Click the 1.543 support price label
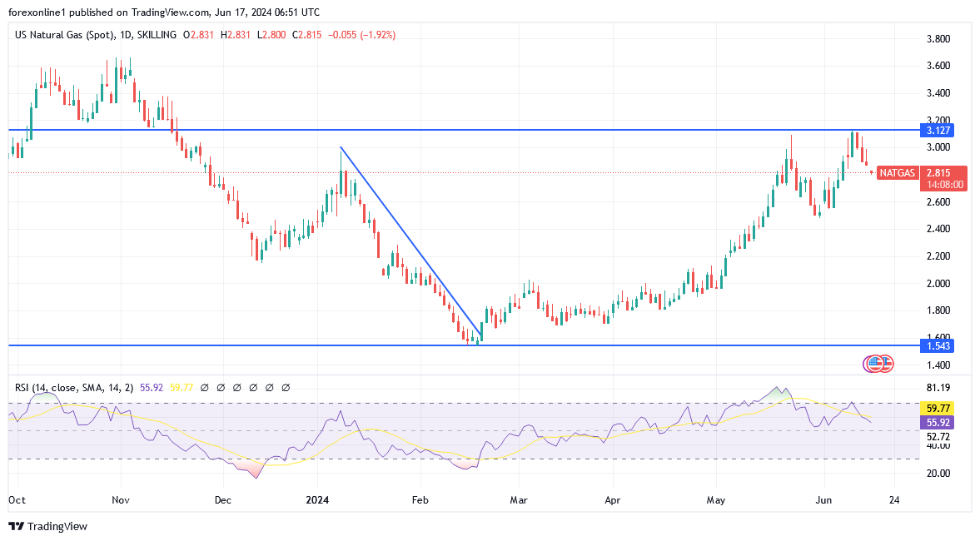Screen dimensions: 980x541 (x=937, y=345)
